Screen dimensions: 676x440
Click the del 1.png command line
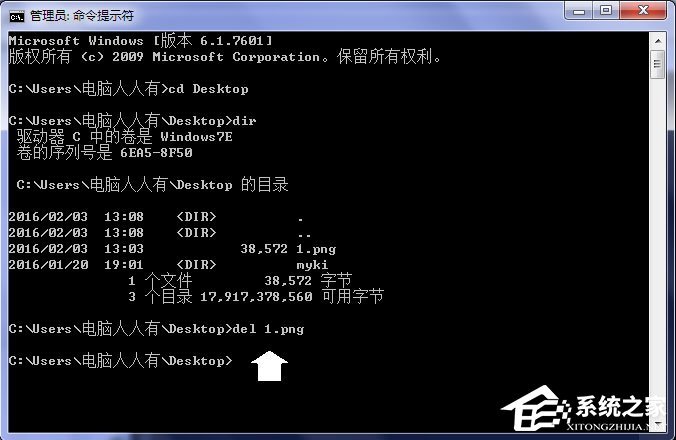pos(268,329)
